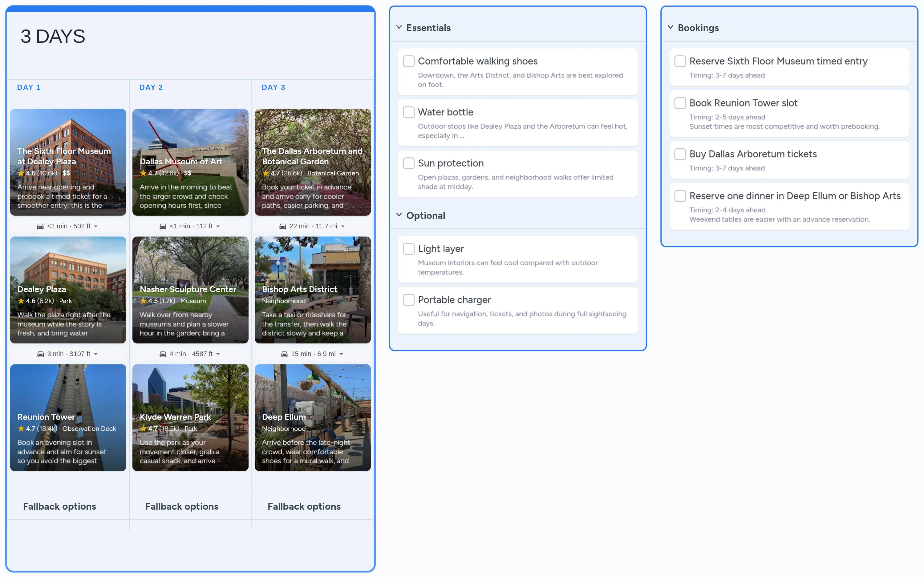
Task: Click the car icon beside '<1 min · 112 ft'
Action: coord(163,226)
